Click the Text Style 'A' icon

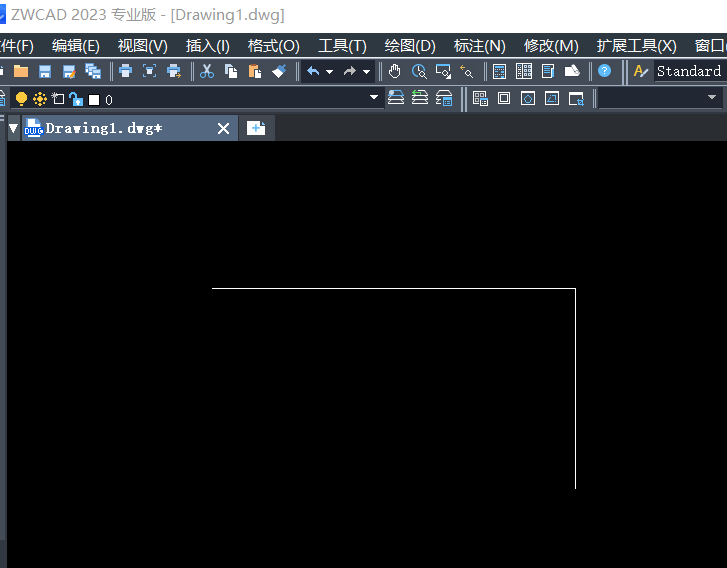click(x=641, y=71)
